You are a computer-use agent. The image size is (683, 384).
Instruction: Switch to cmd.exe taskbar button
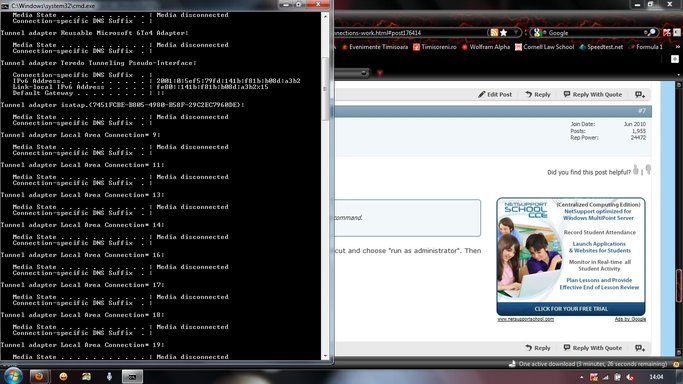click(x=132, y=376)
